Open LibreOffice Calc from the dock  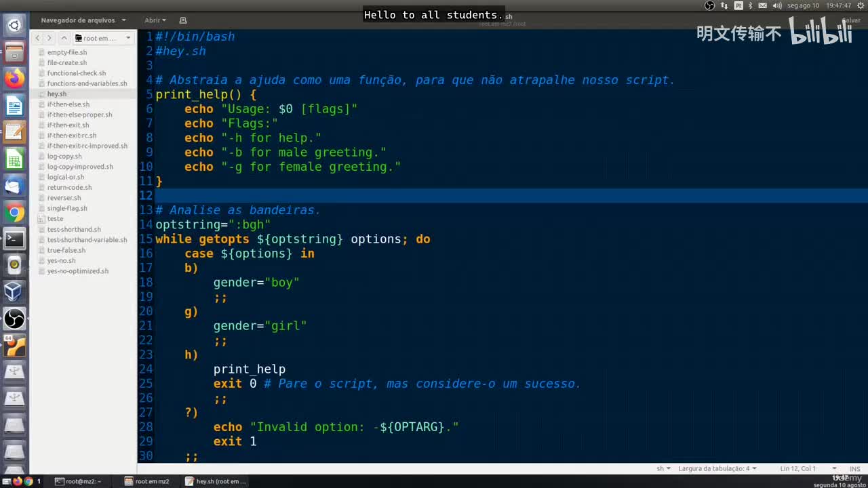(x=14, y=159)
